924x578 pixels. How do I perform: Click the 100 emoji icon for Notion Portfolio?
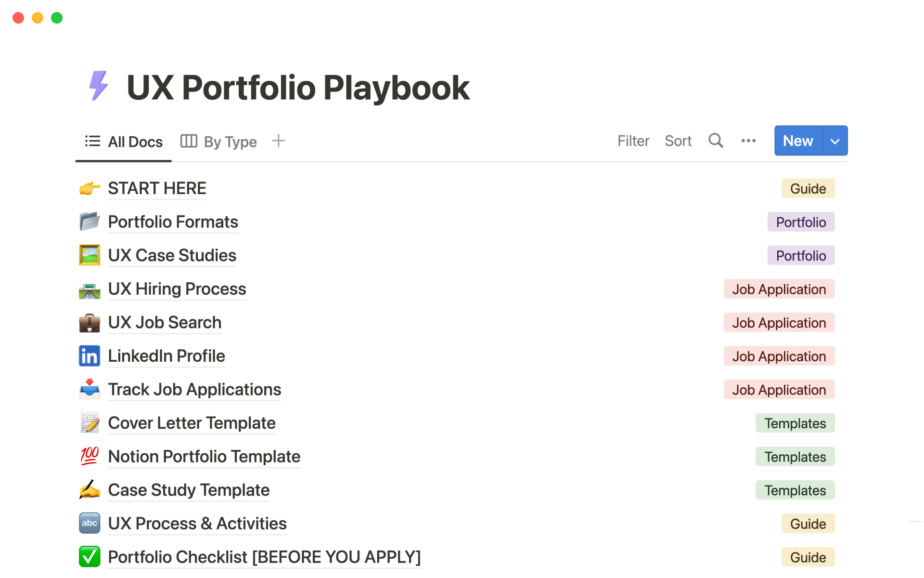(90, 456)
